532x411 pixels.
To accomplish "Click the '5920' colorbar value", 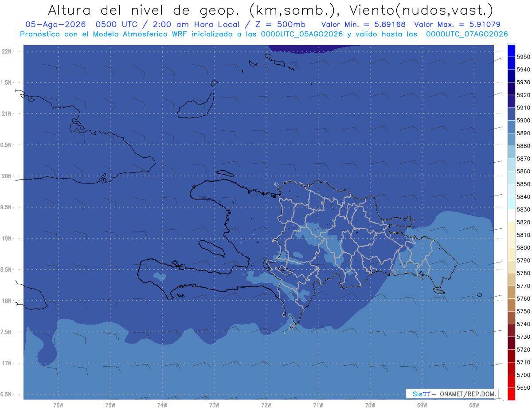I will 524,95.
